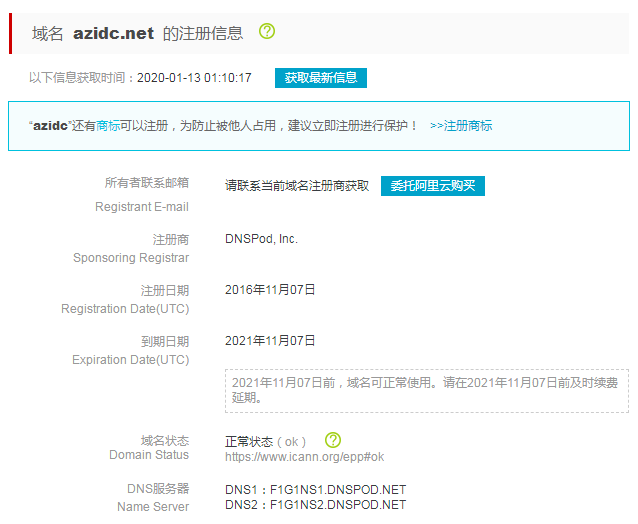
Task: Click the 2020-01-13 01:10:17 retrieval timestamp
Action: point(194,78)
